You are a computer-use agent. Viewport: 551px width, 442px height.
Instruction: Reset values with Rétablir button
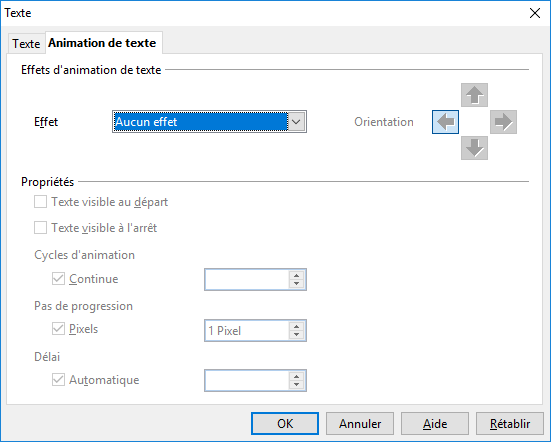pos(510,424)
